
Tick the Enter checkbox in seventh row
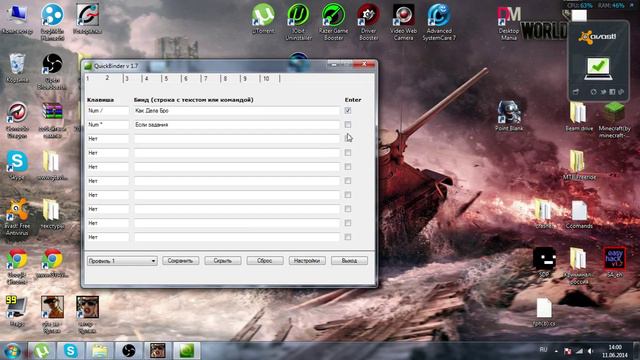tap(348, 195)
